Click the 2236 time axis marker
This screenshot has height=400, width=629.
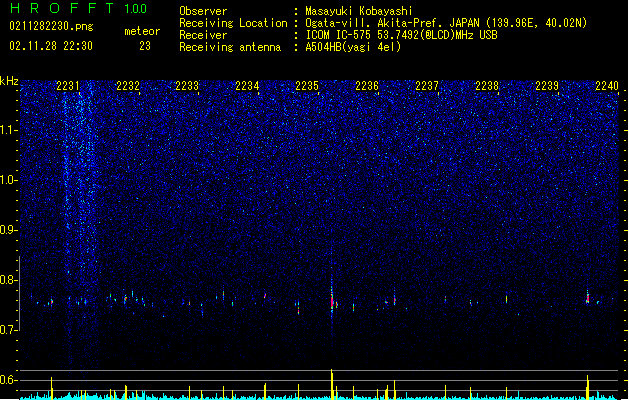pos(367,86)
